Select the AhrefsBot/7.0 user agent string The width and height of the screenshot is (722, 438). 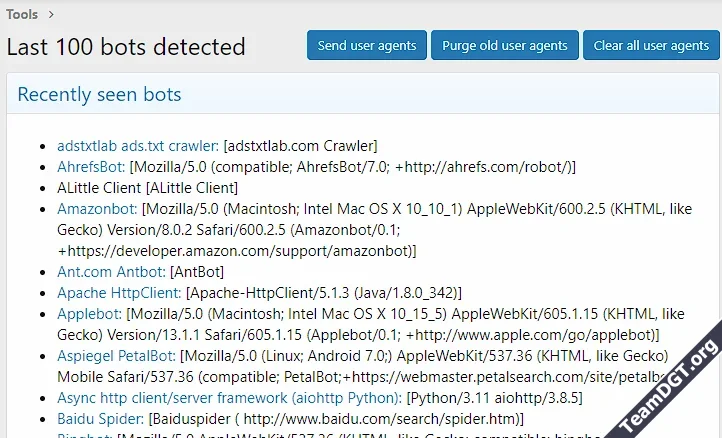click(x=353, y=167)
